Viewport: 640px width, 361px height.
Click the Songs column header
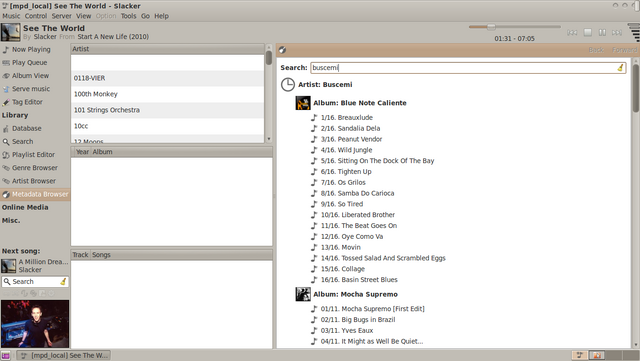[x=181, y=255]
